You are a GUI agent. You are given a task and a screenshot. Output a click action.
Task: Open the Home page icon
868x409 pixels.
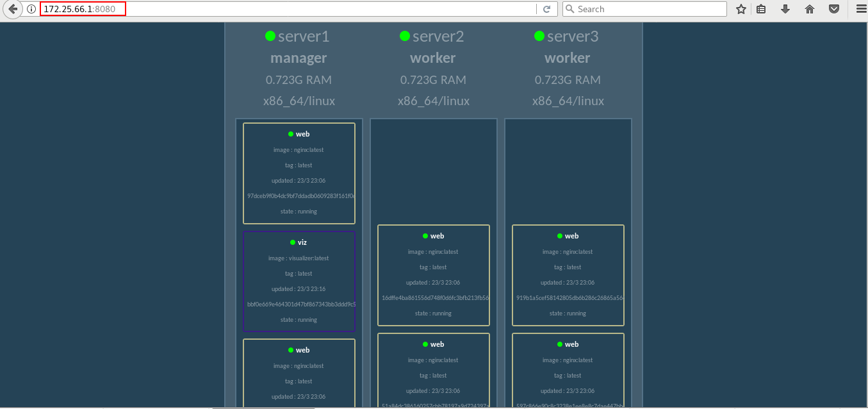tap(809, 9)
